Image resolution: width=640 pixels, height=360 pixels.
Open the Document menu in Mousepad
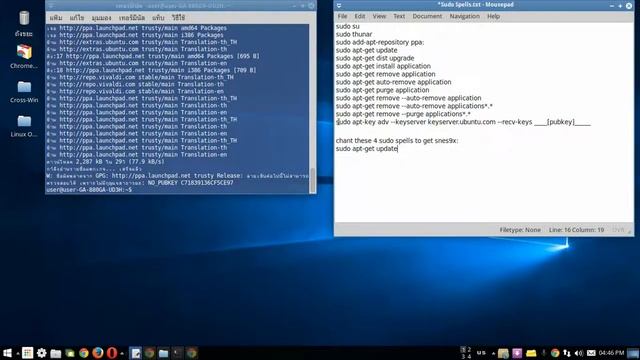coord(427,16)
